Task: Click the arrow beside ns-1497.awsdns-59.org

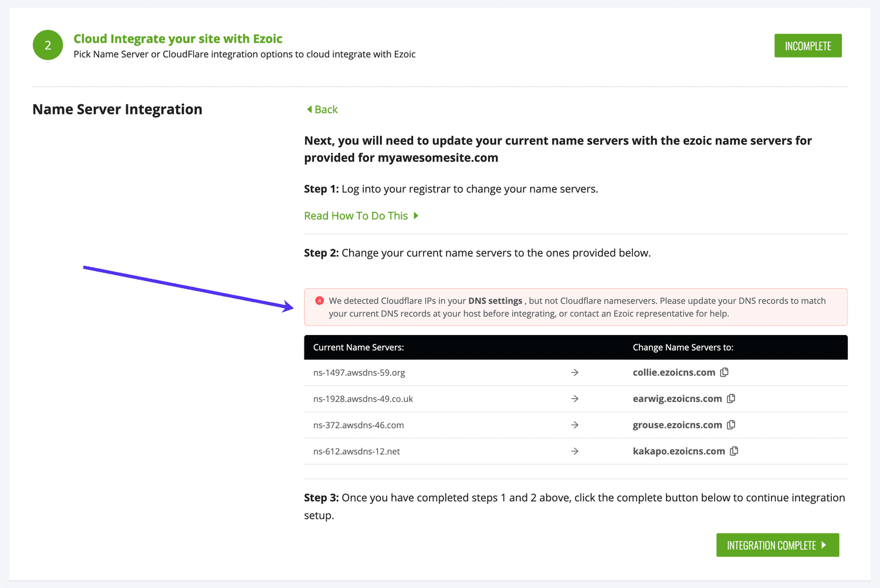Action: (574, 372)
